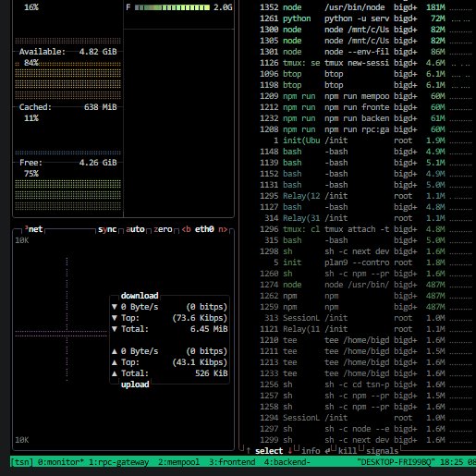Image resolution: width=476 pixels, height=476 pixels.
Task: Select process 1208 npm run rpc:ga row
Action: [365, 129]
